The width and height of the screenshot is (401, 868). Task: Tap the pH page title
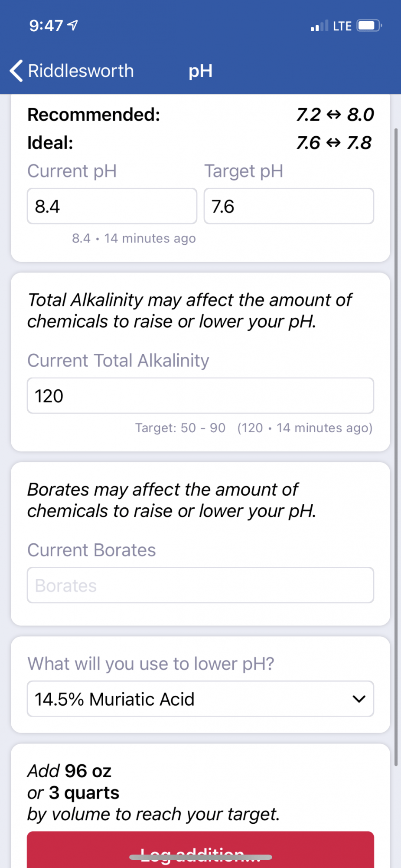[x=200, y=71]
